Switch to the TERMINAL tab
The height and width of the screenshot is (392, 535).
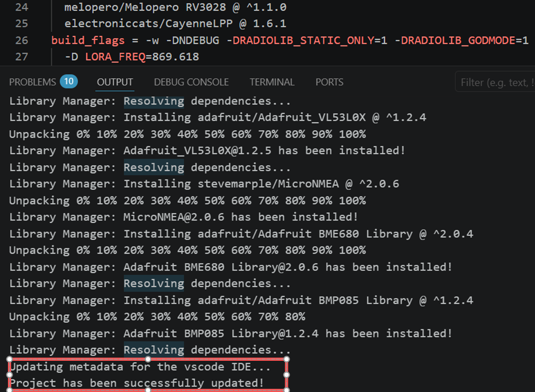click(271, 82)
